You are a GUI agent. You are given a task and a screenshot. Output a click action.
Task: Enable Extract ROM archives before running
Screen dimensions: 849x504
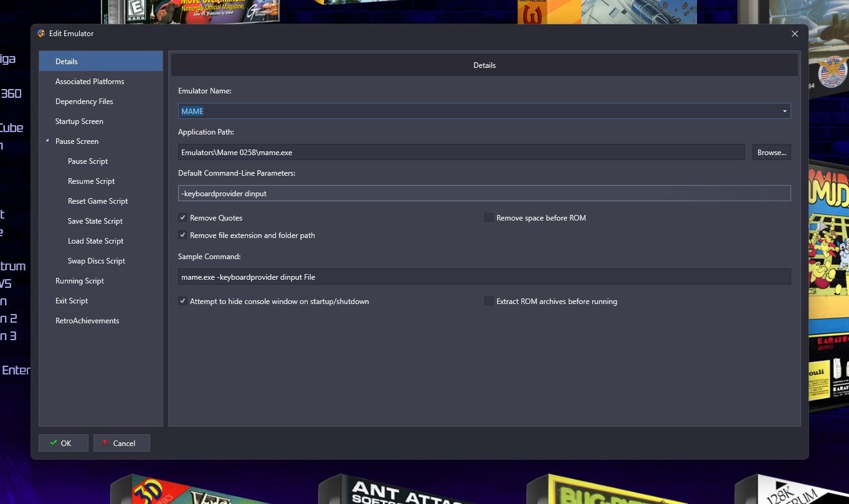click(489, 302)
